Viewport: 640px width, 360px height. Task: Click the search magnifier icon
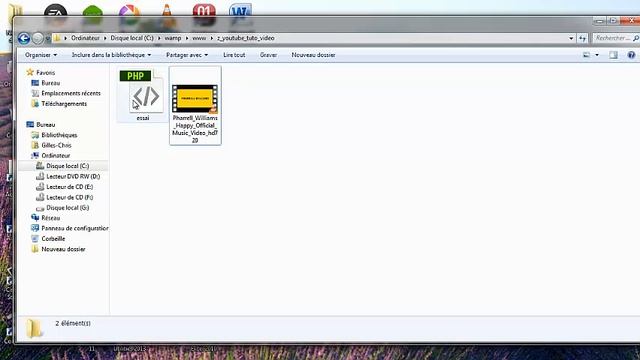tap(636, 38)
